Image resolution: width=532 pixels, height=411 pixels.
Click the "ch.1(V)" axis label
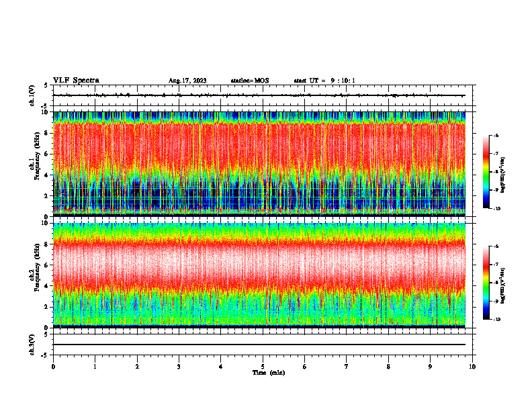point(32,95)
